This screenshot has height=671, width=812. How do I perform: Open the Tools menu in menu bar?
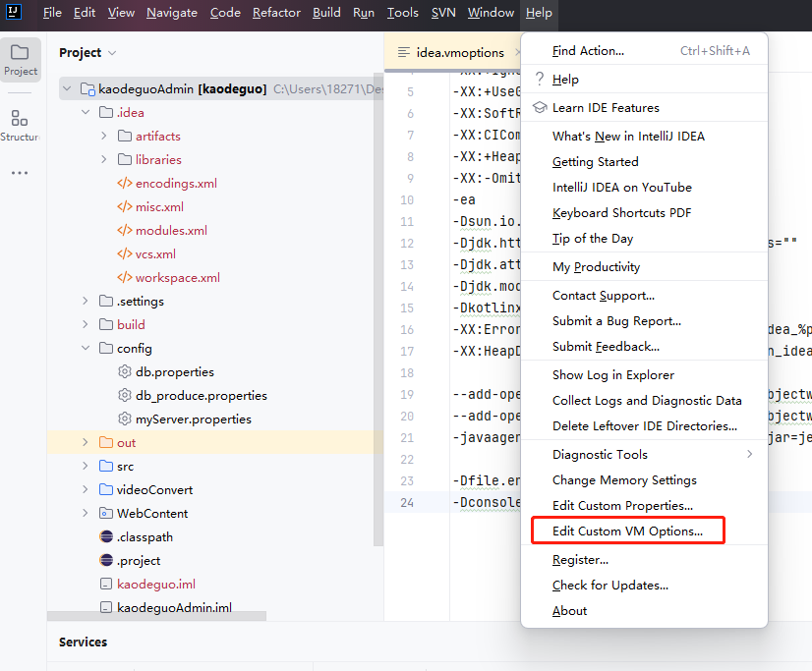click(x=402, y=13)
